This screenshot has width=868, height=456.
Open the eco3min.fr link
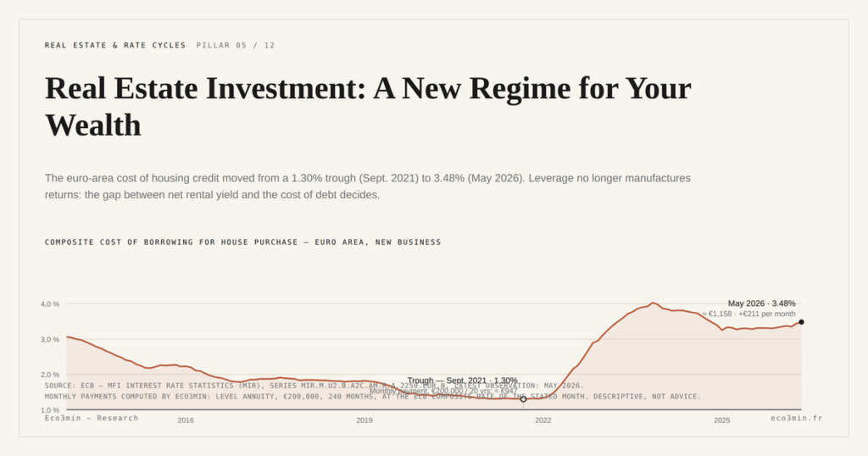(797, 418)
